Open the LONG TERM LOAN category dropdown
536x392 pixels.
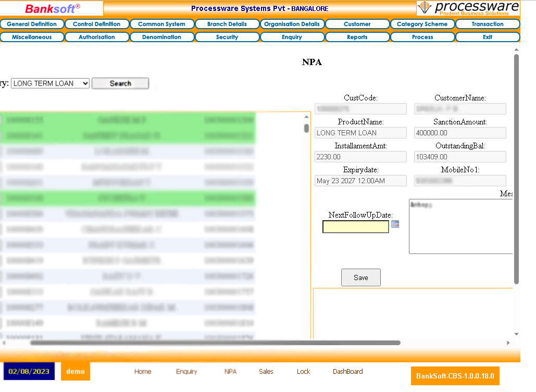pos(50,83)
